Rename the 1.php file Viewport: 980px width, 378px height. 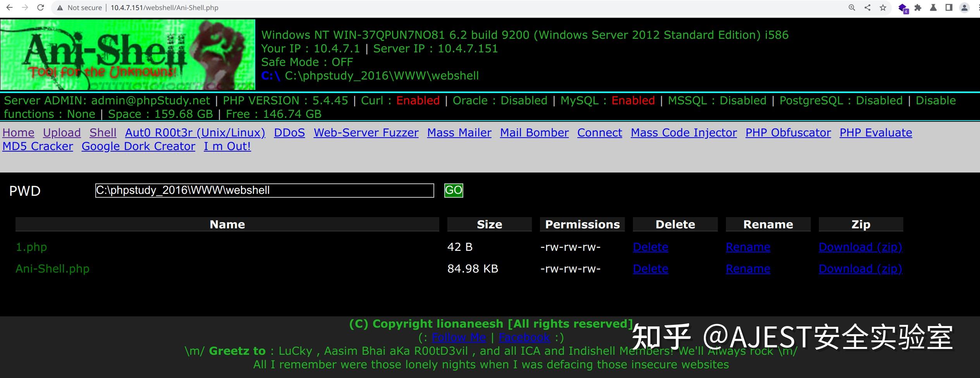click(748, 247)
